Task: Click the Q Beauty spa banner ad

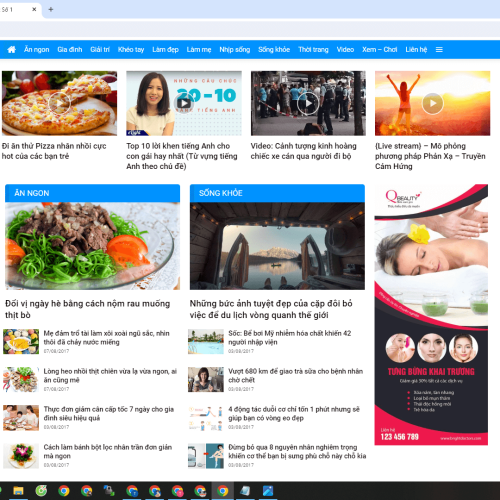Action: point(431,315)
